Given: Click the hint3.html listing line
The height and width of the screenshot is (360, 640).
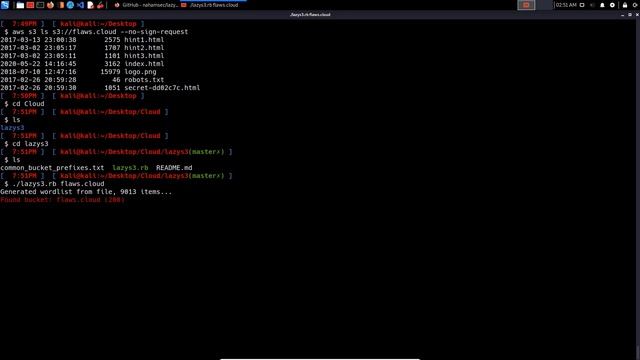Looking at the screenshot, I should pos(82,56).
